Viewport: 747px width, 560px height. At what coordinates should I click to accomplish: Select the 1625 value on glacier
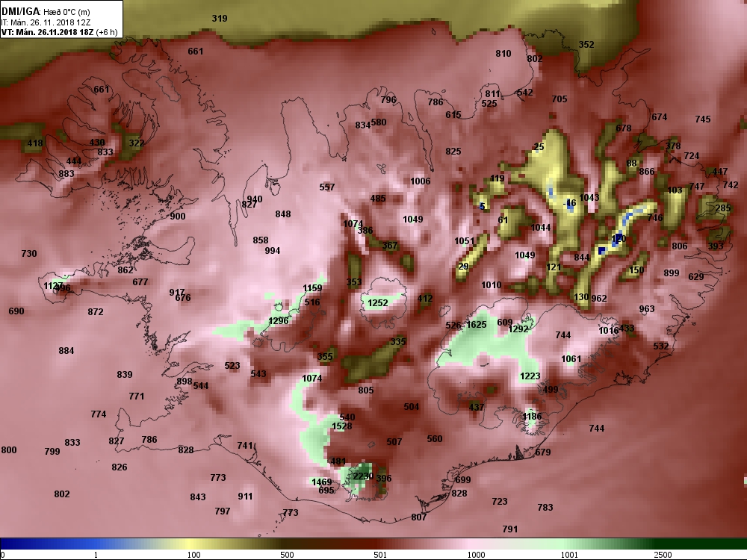[477, 324]
